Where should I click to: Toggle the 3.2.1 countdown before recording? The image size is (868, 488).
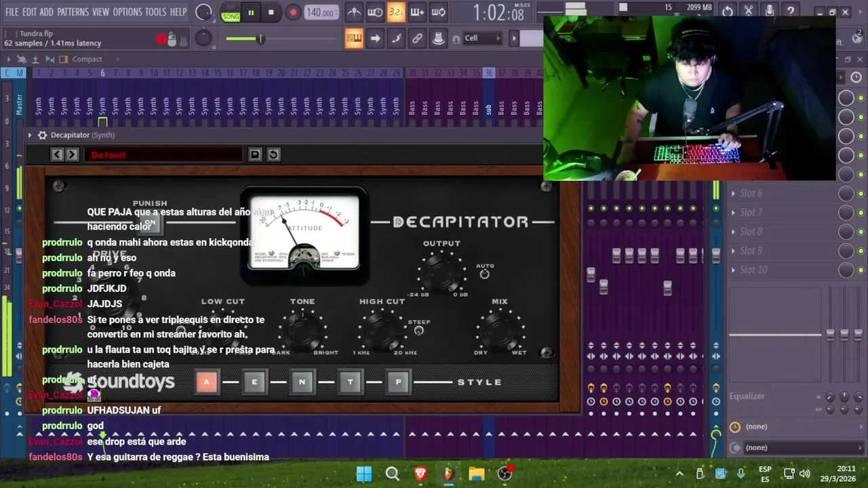[396, 12]
